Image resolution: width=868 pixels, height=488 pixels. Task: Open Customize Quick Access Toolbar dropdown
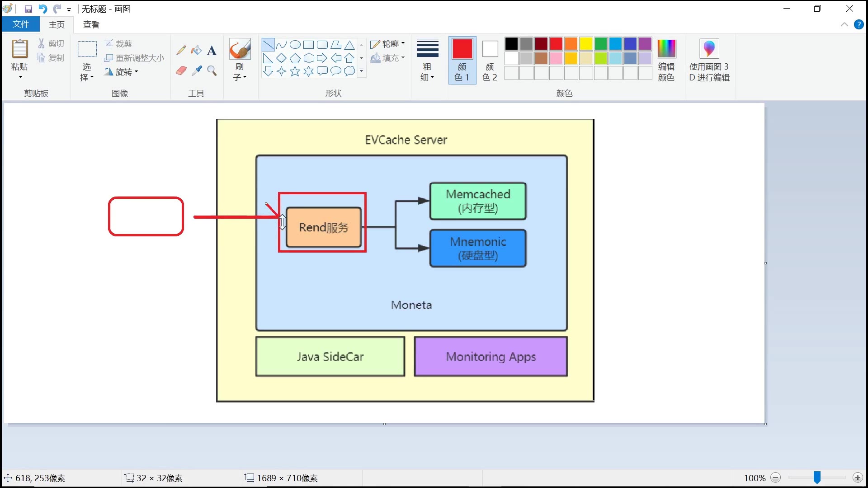(x=69, y=9)
